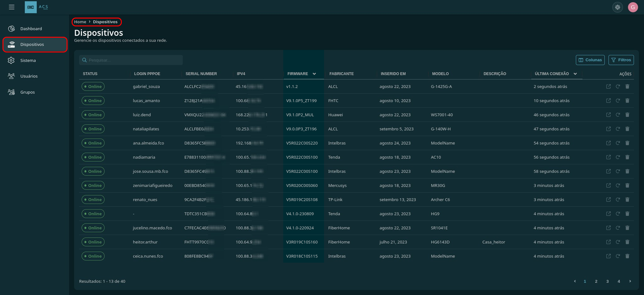The image size is (644, 295).
Task: Refresh device nataliapilates
Action: tap(618, 129)
